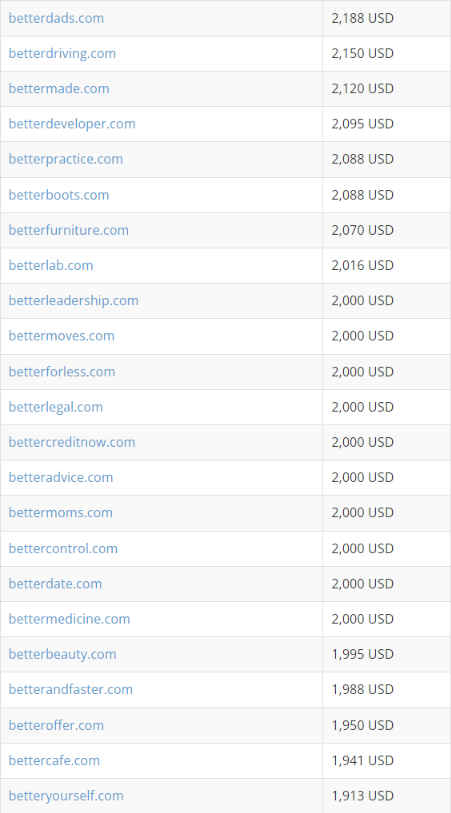Screen dimensions: 451x813
Task: Click the betterforless.com link
Action: coord(62,372)
